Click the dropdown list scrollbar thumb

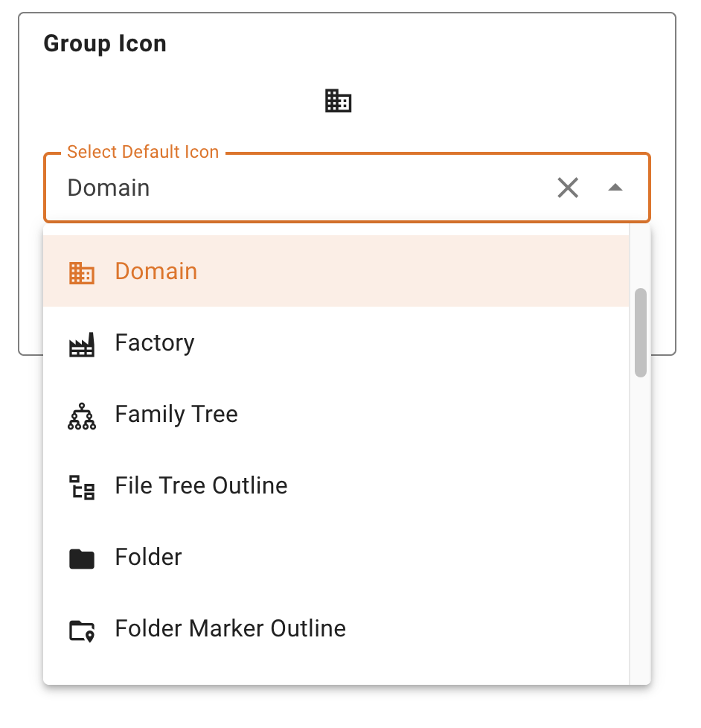pos(641,333)
